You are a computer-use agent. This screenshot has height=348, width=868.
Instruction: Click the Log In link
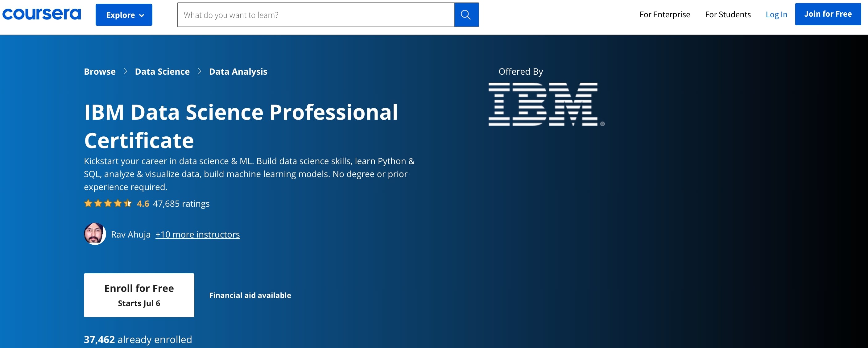[x=776, y=14]
